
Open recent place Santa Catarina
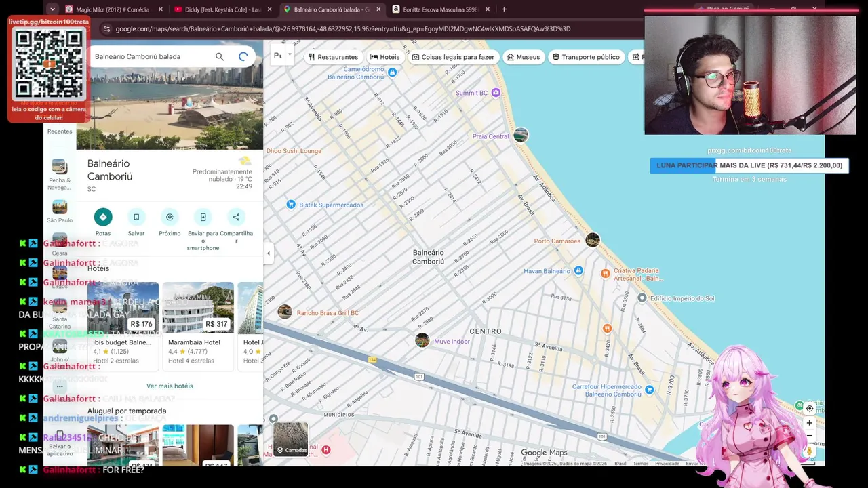pyautogui.click(x=60, y=315)
